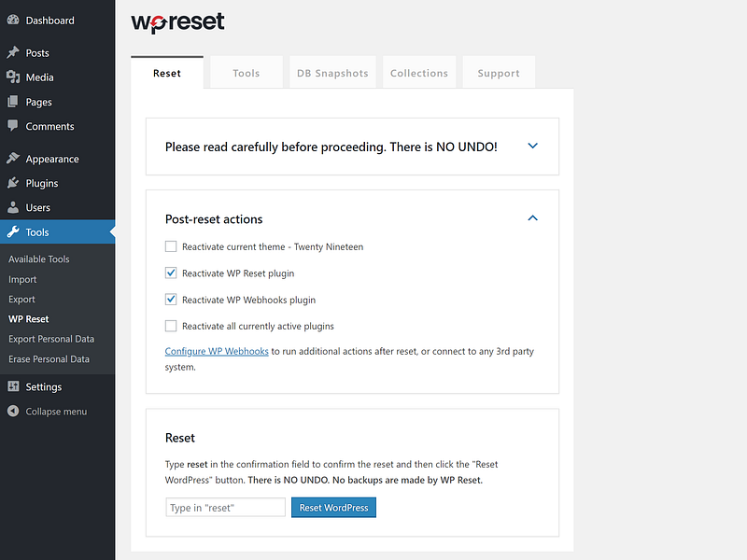Screen dimensions: 747x560
Task: Click the Reset section heading
Action: [180, 438]
